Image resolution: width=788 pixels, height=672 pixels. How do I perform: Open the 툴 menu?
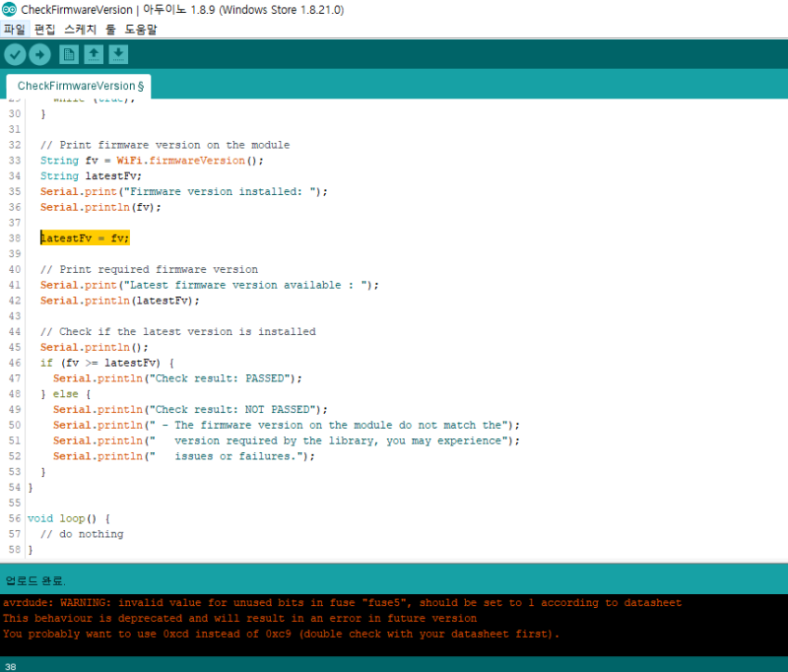(x=110, y=30)
